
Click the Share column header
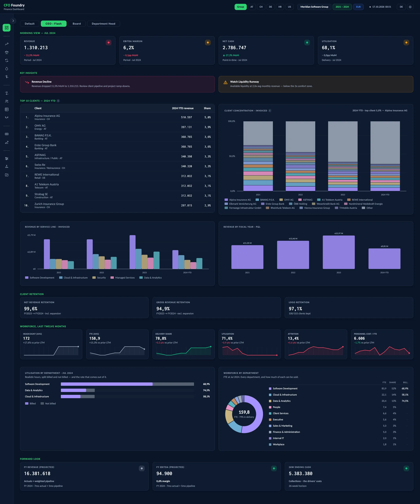207,108
